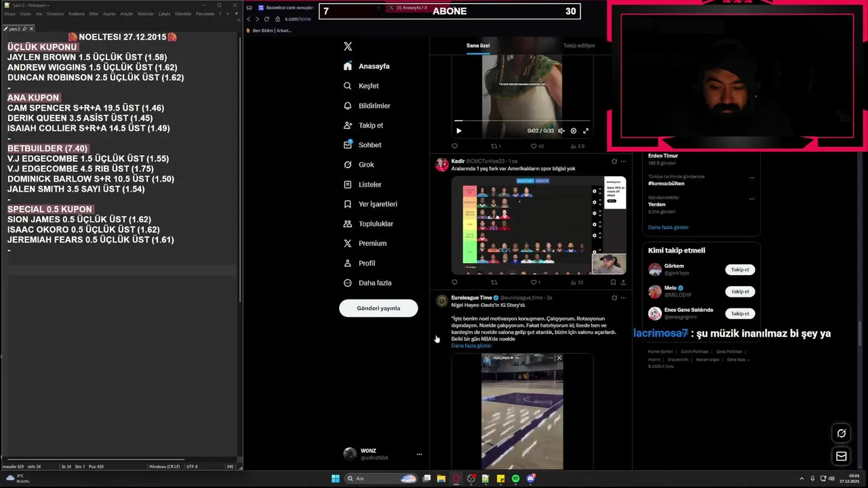Click Gönderi yayınla button
The width and height of the screenshot is (868, 488).
coord(378,308)
